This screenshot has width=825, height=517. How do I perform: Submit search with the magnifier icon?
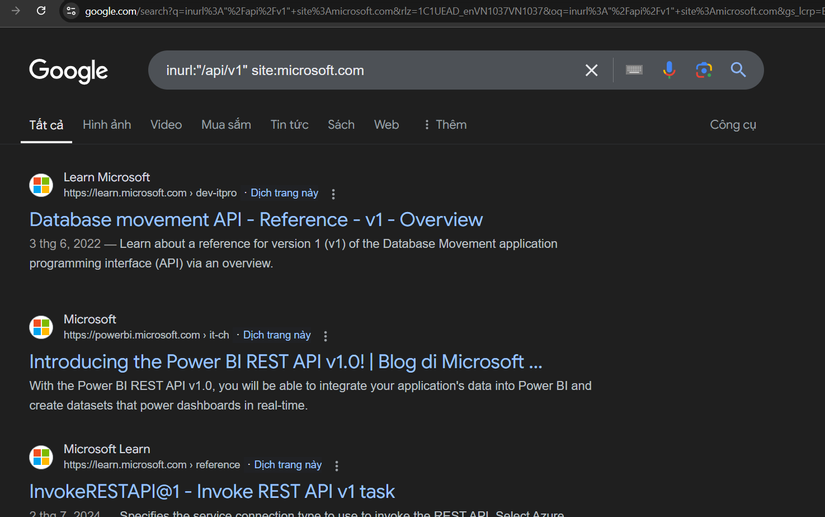(x=738, y=70)
